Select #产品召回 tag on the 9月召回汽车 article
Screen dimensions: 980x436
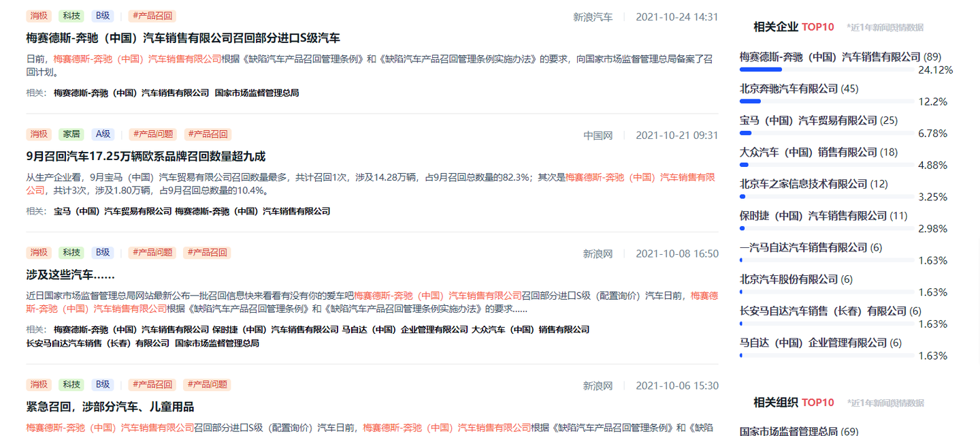coord(208,134)
